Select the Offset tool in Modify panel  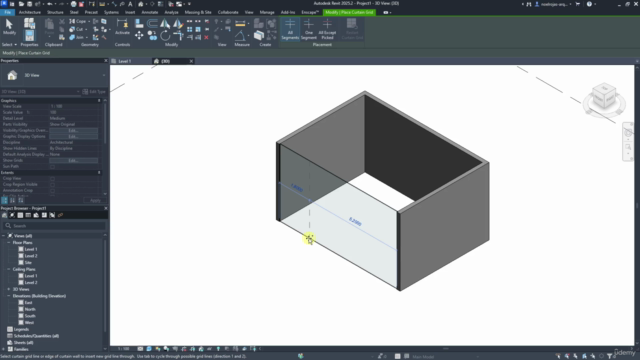152,23
